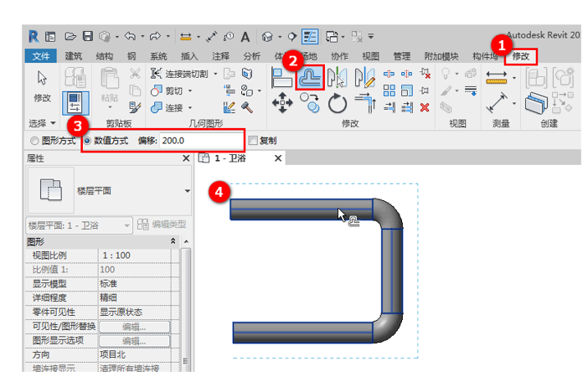Click the 偏移 value input field
Viewport: 588px width, 382px height.
[201, 141]
